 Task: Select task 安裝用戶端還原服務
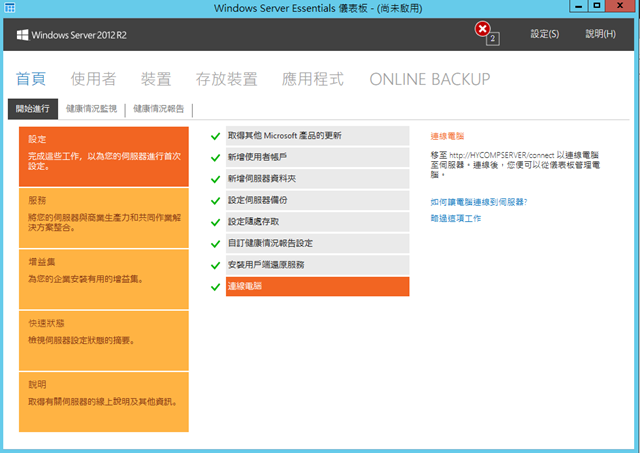click(318, 265)
